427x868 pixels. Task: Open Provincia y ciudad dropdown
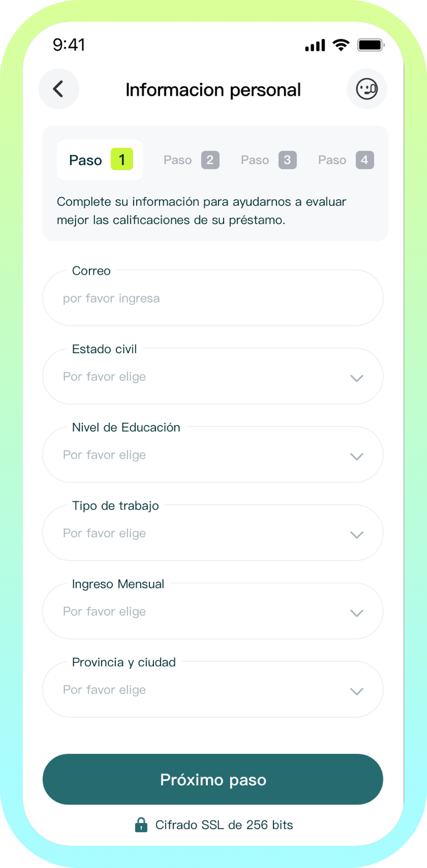(x=213, y=690)
